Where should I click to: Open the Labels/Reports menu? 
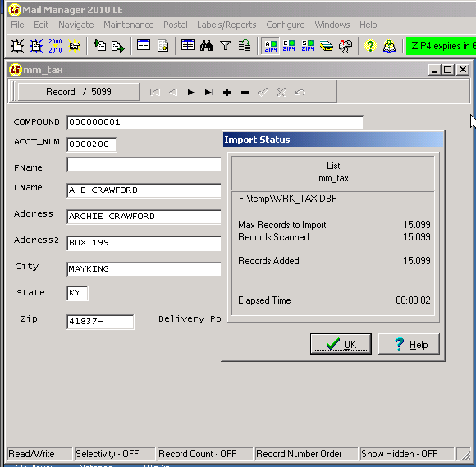click(x=227, y=25)
